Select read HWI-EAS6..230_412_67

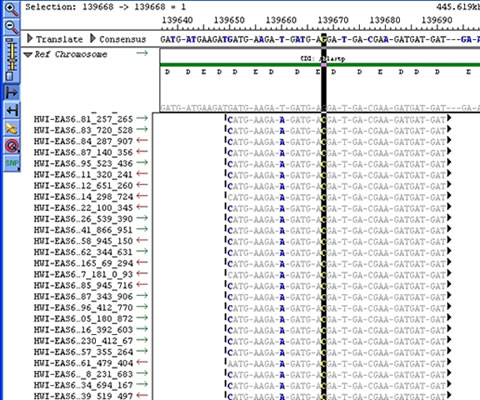[83, 341]
